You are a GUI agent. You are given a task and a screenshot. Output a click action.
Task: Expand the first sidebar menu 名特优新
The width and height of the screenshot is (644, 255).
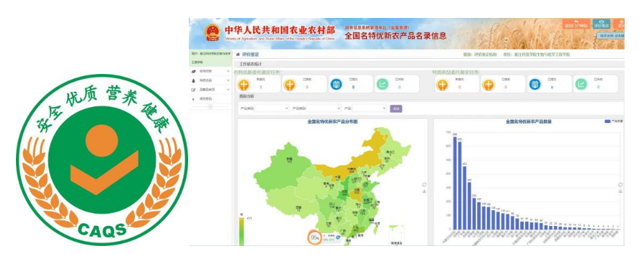tap(210, 71)
